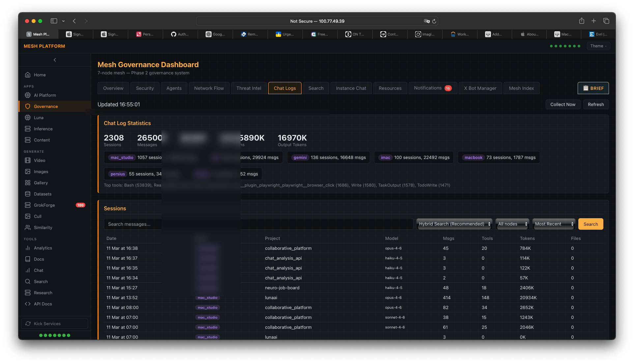Select Governance in the sidebar
Image resolution: width=634 pixels, height=364 pixels.
[x=46, y=106]
